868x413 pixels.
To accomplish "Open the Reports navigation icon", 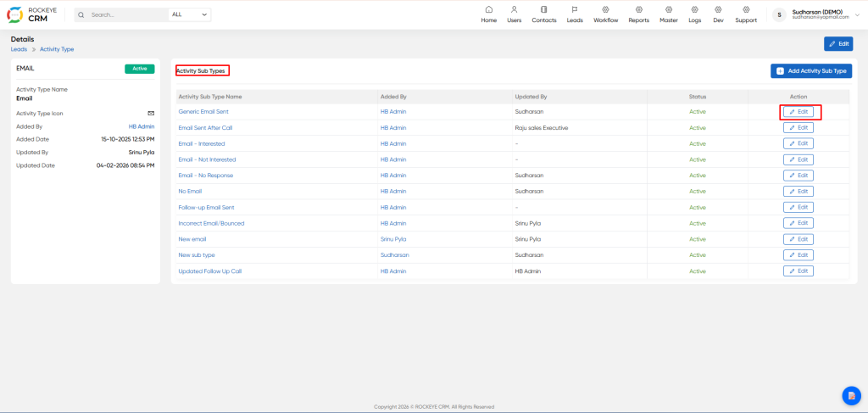I will (639, 10).
